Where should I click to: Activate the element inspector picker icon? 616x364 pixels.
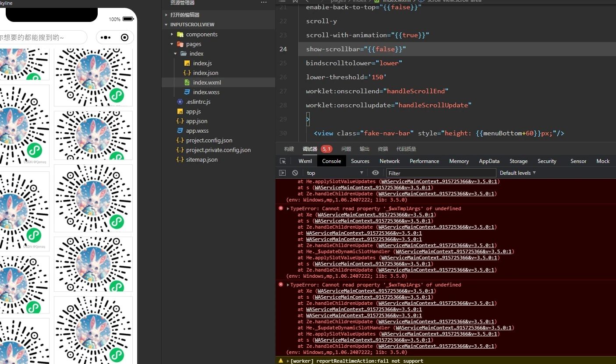283,161
